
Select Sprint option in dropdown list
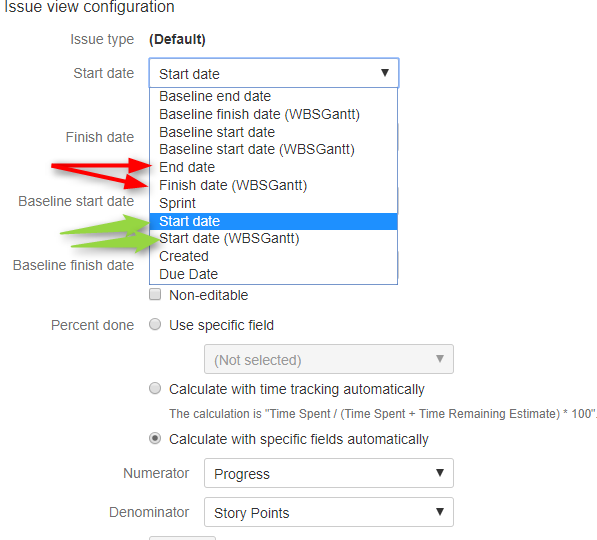point(273,203)
